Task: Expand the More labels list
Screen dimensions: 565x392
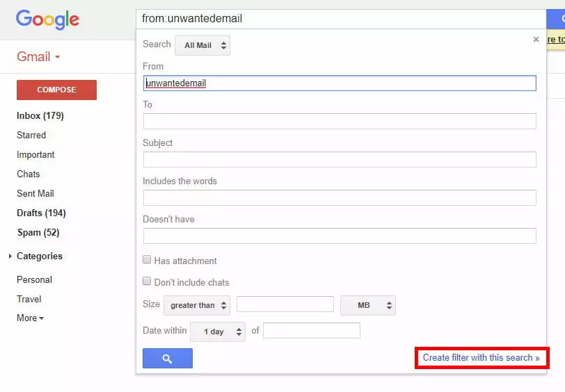Action: pyautogui.click(x=30, y=318)
